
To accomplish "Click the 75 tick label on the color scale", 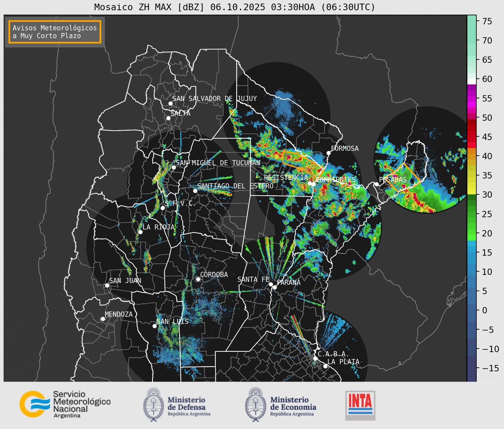I will (487, 21).
